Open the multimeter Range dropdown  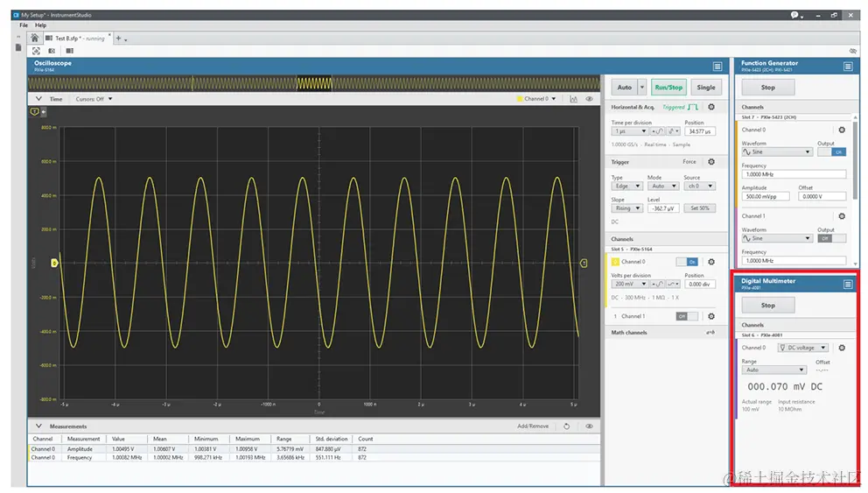[773, 370]
